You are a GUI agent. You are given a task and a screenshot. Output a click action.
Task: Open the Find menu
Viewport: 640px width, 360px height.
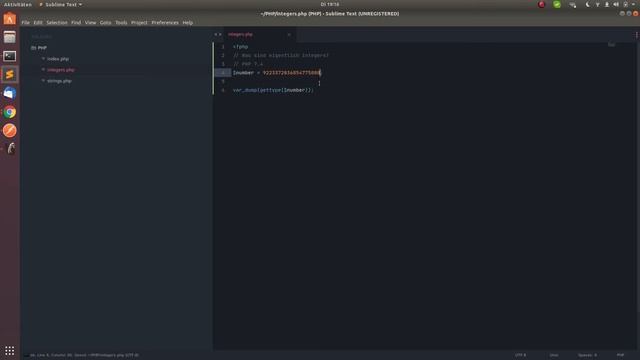coord(76,22)
